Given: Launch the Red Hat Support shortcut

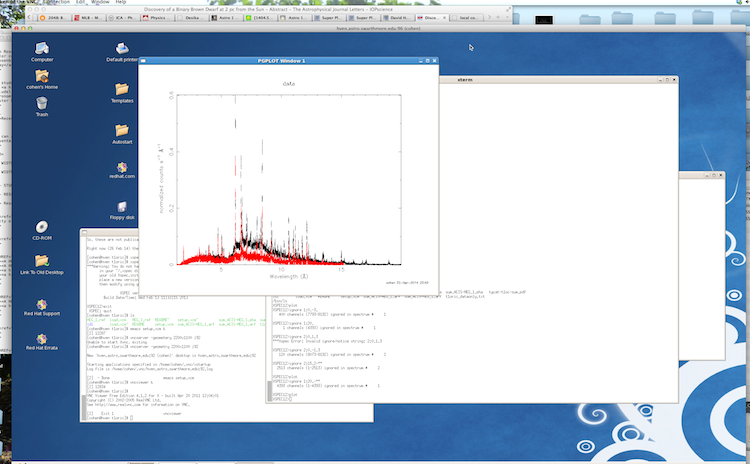Looking at the screenshot, I should (42, 303).
